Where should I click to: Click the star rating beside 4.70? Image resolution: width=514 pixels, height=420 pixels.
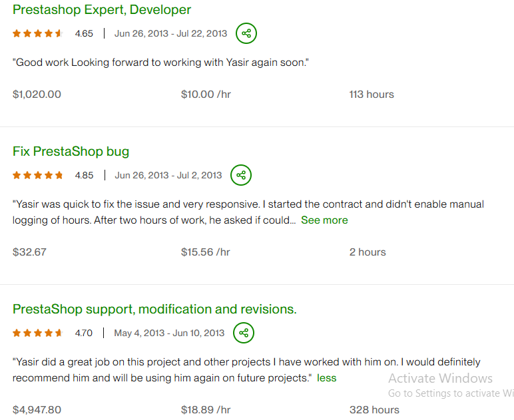[x=38, y=333]
